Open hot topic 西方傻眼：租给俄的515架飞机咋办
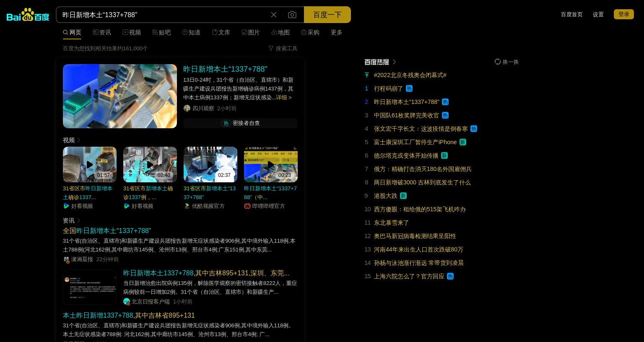The height and width of the screenshot is (342, 644). [420, 209]
